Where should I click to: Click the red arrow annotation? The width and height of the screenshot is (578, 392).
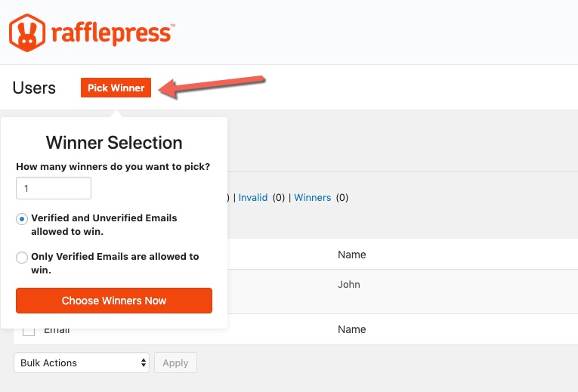point(212,86)
